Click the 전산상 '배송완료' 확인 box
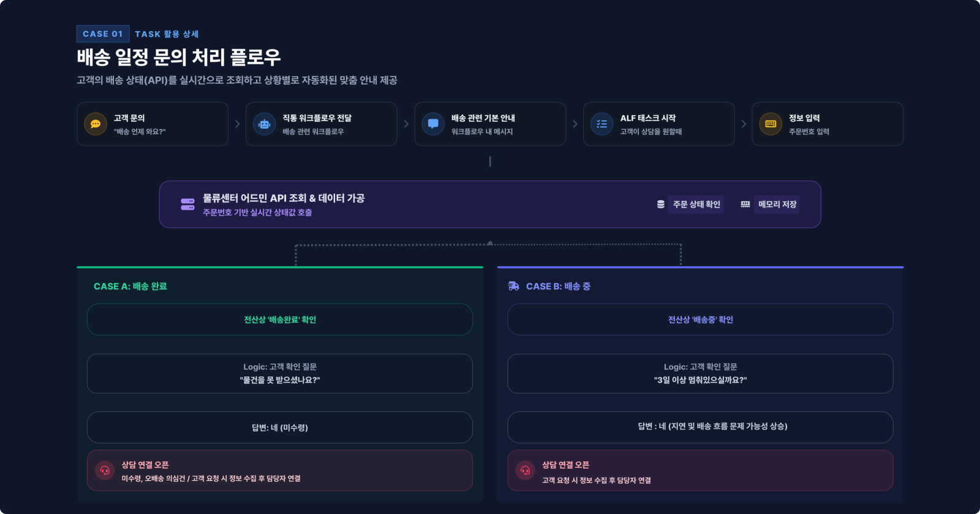The width and height of the screenshot is (980, 514). (x=280, y=319)
